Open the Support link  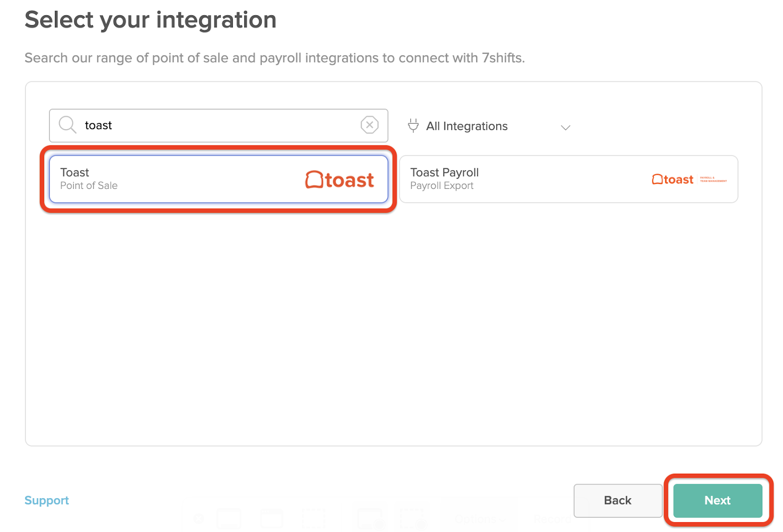(x=46, y=500)
